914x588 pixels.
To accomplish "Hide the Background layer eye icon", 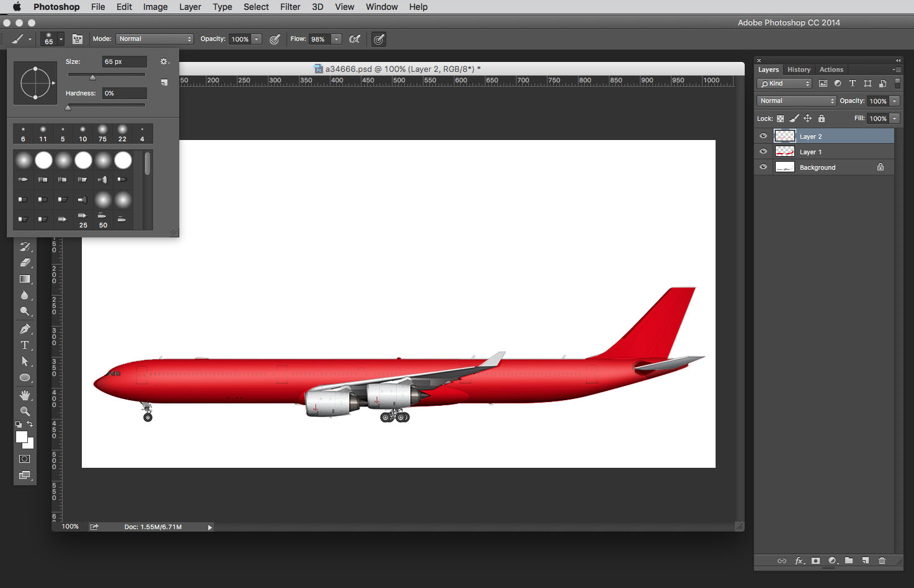I will pyautogui.click(x=763, y=167).
